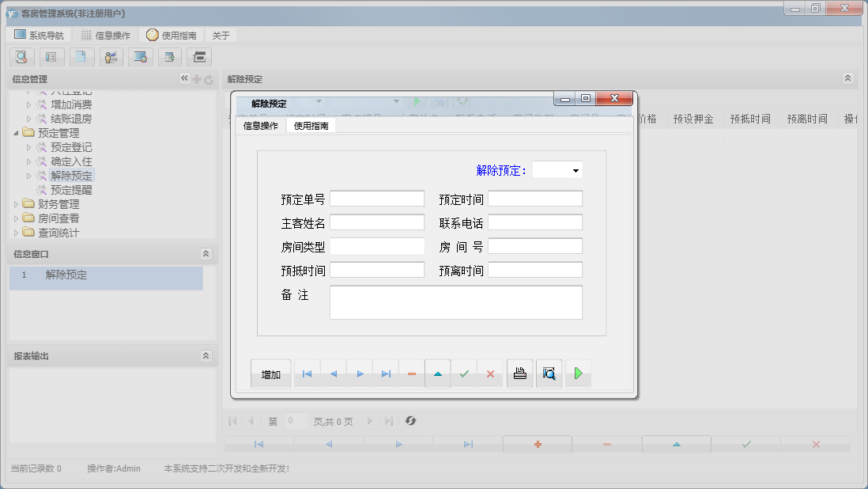Confirm changes with the green checkmark icon
Image resolution: width=868 pixels, height=489 pixels.
(464, 373)
